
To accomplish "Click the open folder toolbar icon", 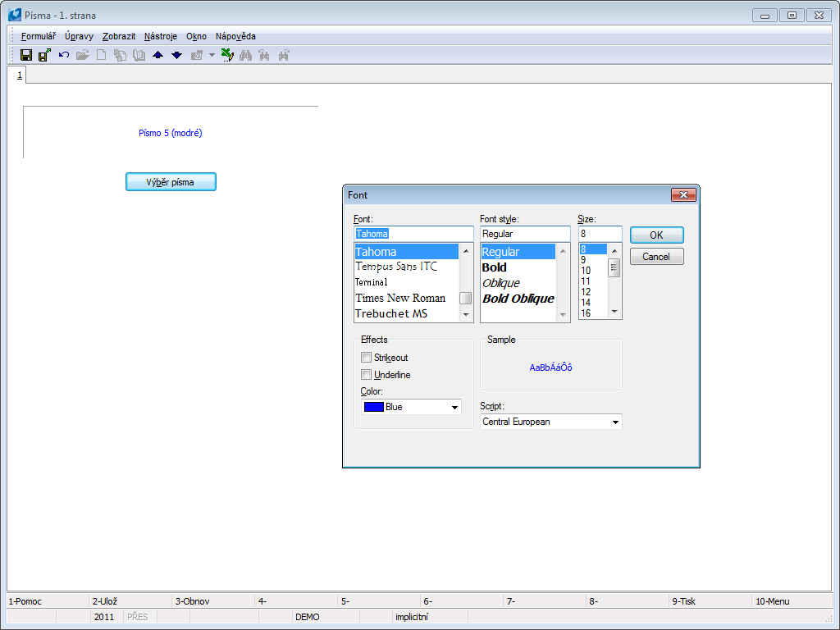I will [82, 55].
